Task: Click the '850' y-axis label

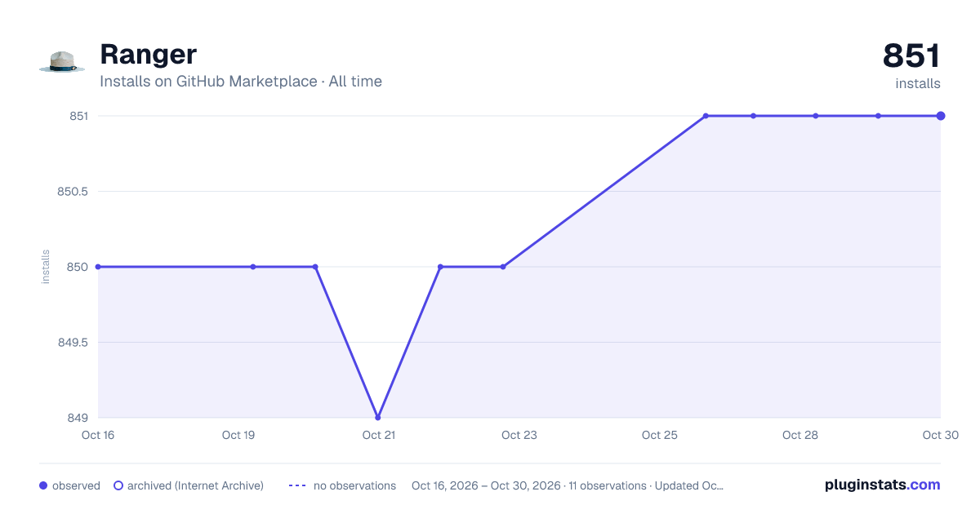Action: tap(78, 267)
